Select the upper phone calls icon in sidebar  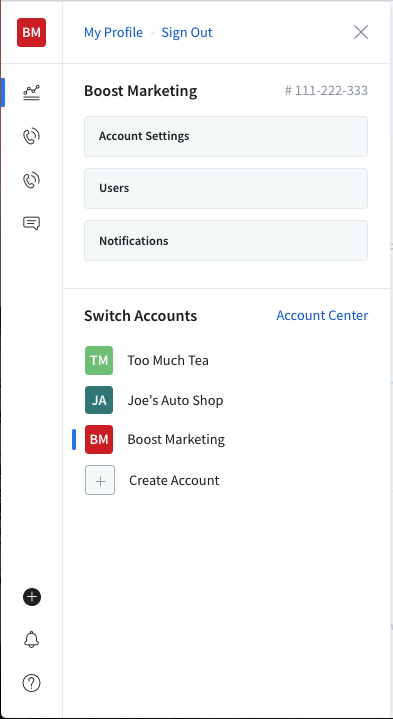[x=32, y=136]
